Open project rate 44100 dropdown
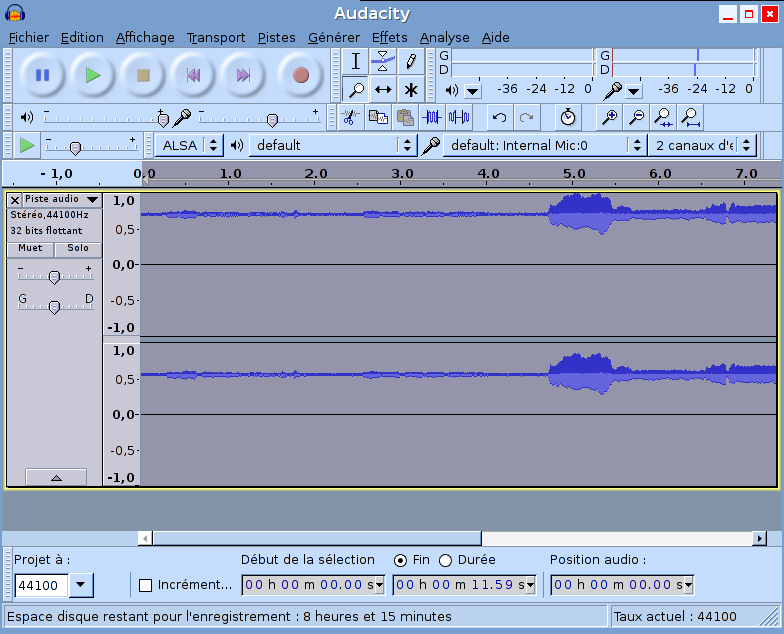This screenshot has height=634, width=784. 80,584
